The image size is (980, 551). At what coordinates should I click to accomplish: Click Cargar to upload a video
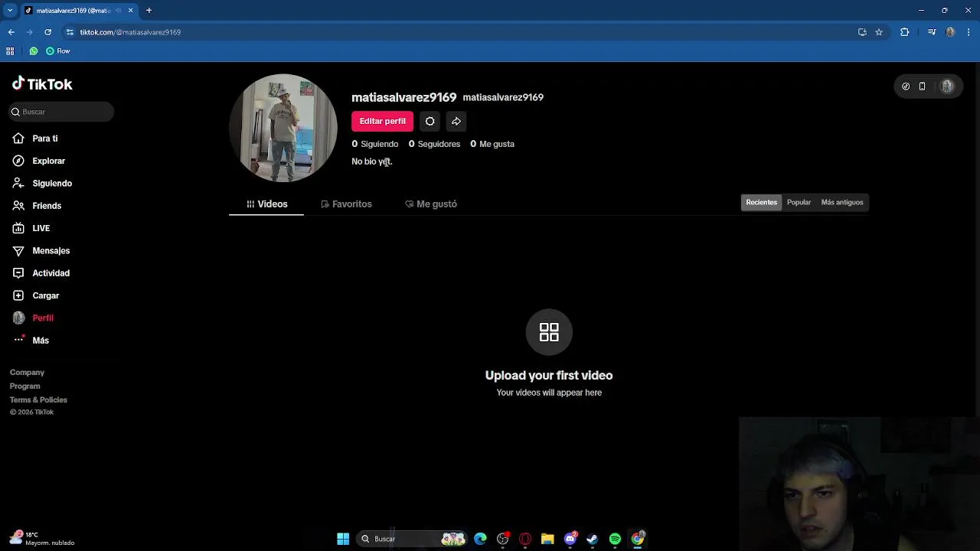[36, 295]
